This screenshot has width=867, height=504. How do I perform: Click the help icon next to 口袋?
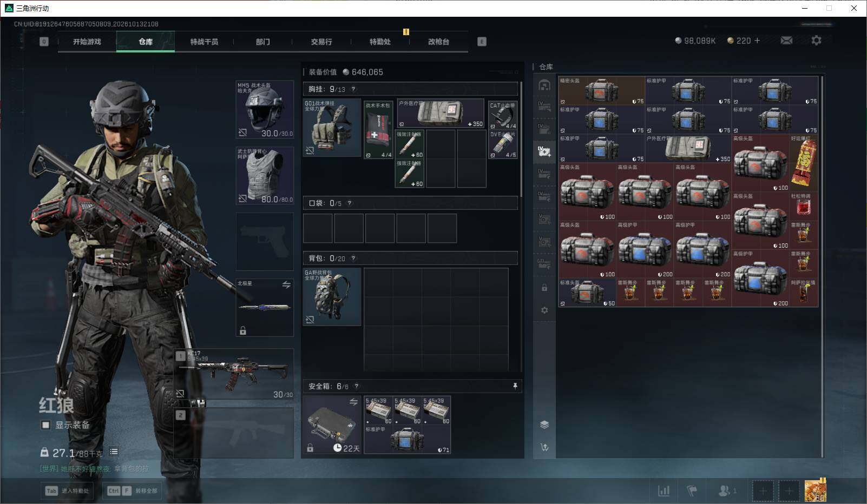[x=350, y=203]
